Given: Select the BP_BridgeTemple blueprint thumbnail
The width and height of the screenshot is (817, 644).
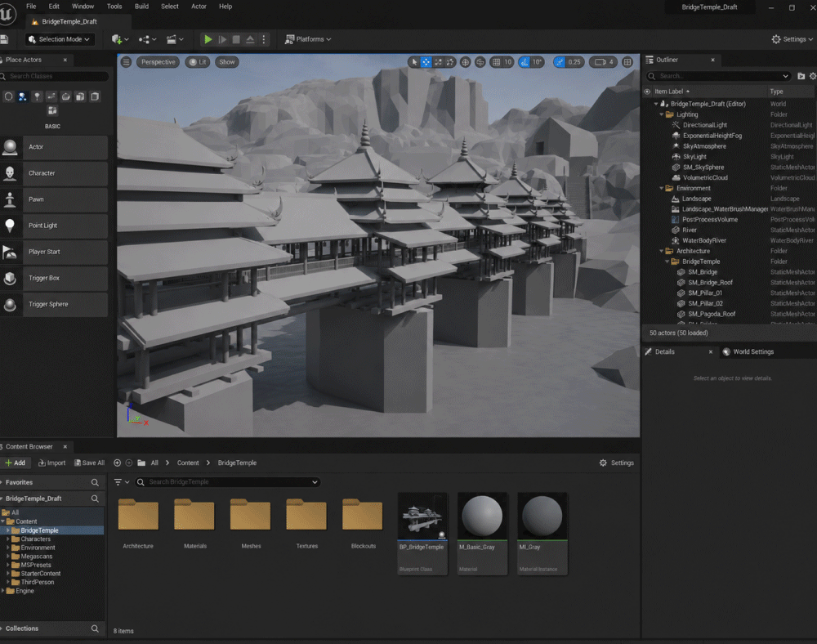Looking at the screenshot, I should click(422, 534).
